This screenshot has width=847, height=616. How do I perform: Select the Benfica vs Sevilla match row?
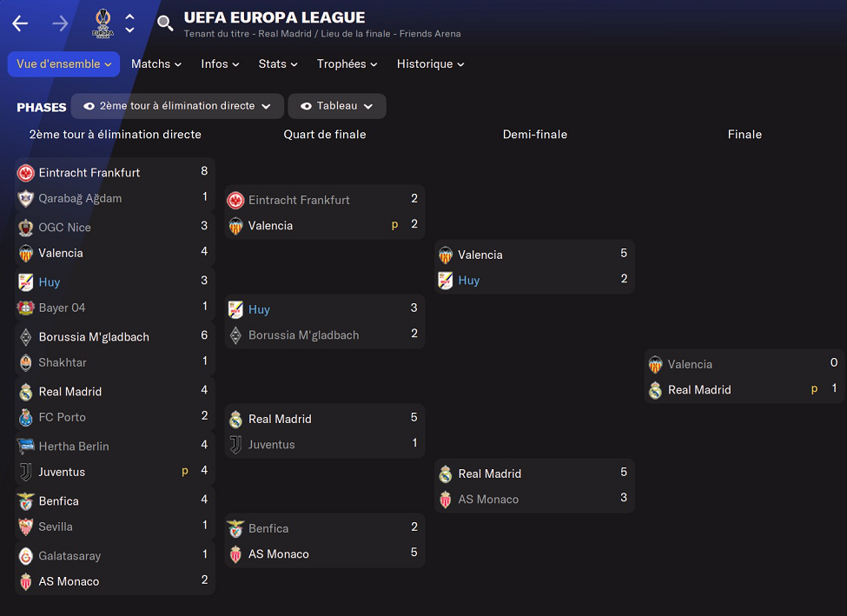(x=115, y=514)
